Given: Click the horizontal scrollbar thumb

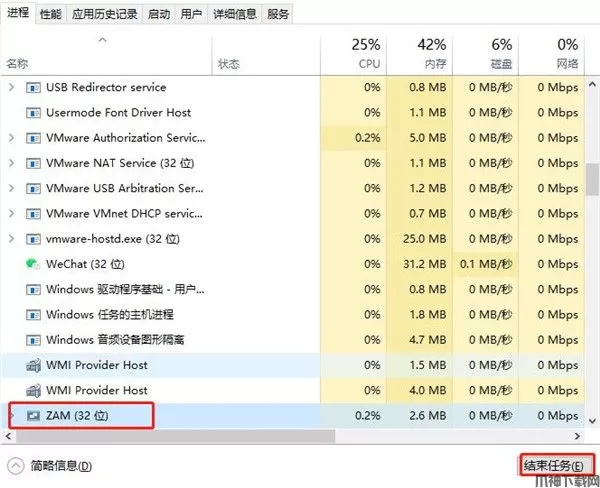Looking at the screenshot, I should 175,436.
